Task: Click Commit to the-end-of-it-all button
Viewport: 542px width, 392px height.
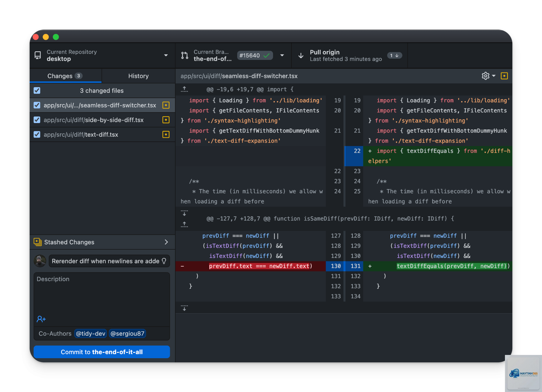Action: [102, 352]
